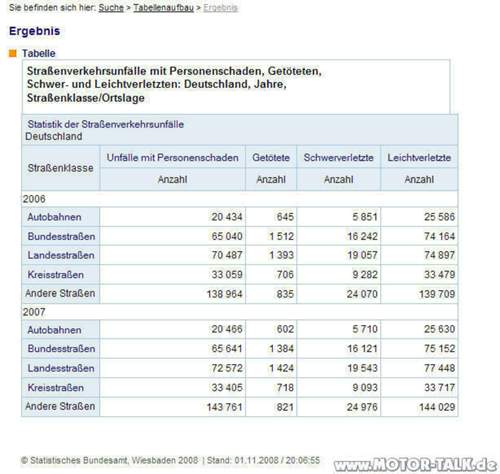Click the Leichtverletzte column header
500x474 pixels.
pos(419,157)
